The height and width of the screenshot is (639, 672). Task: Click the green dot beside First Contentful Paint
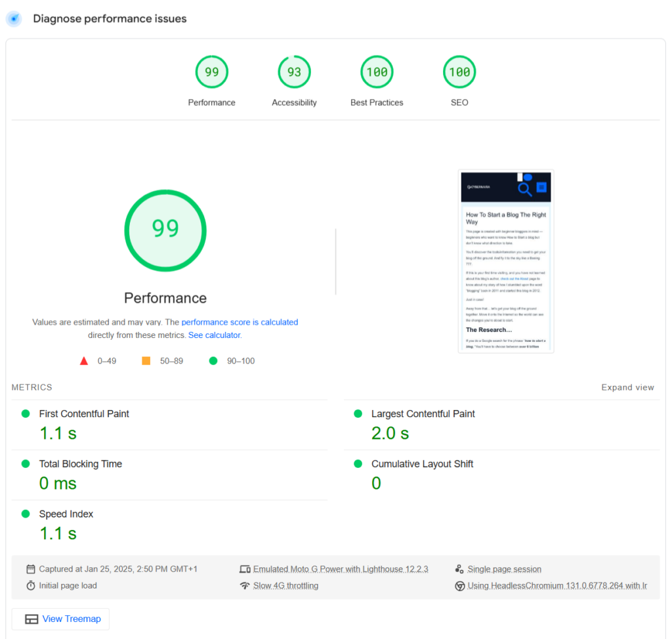pyautogui.click(x=25, y=413)
